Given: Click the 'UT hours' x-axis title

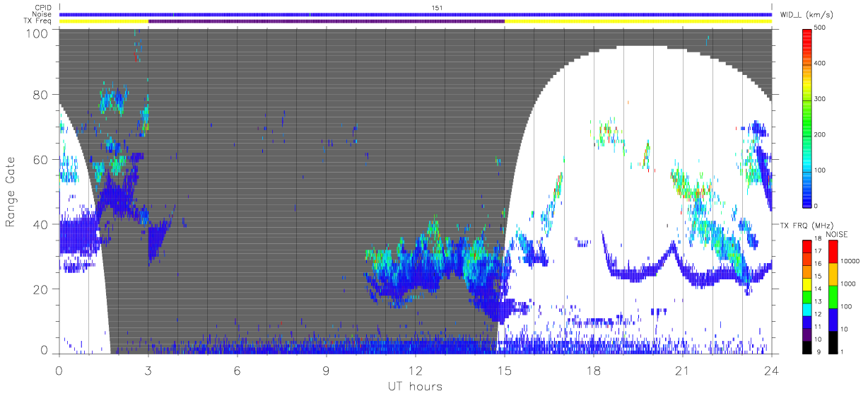Looking at the screenshot, I should pos(415,386).
